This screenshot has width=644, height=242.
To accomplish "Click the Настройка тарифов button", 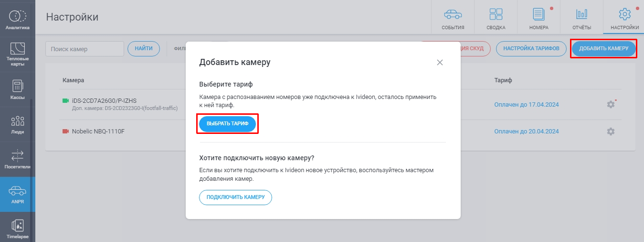I will (531, 49).
